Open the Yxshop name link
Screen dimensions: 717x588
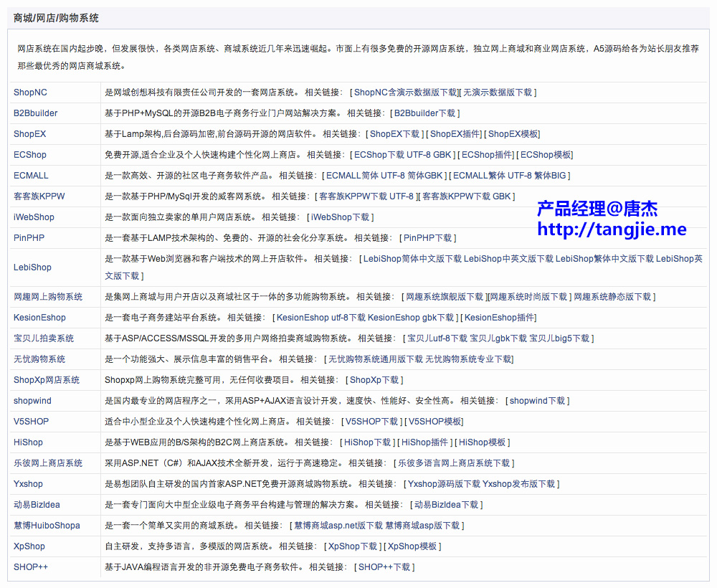click(29, 484)
